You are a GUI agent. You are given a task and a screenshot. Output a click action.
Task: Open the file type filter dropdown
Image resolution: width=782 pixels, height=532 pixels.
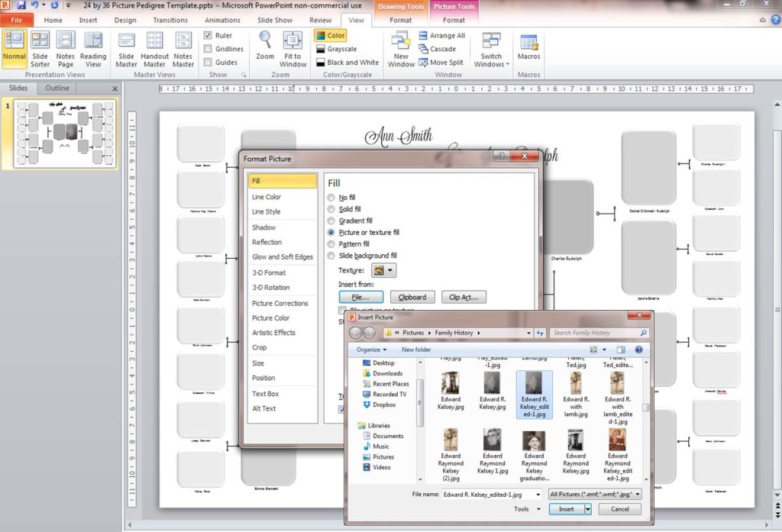(x=594, y=494)
